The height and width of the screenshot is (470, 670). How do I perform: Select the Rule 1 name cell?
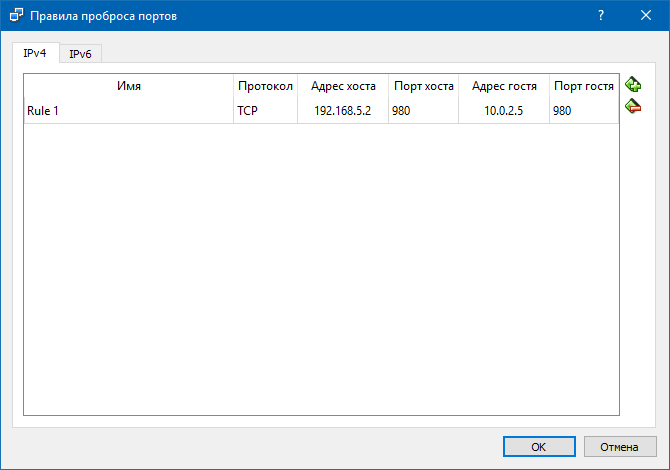[128, 111]
